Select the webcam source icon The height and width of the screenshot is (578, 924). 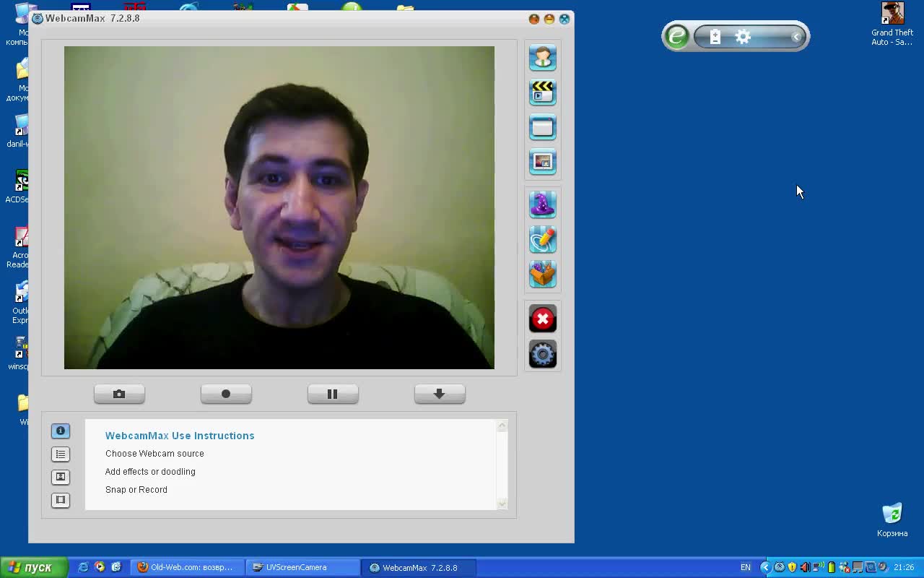click(542, 58)
